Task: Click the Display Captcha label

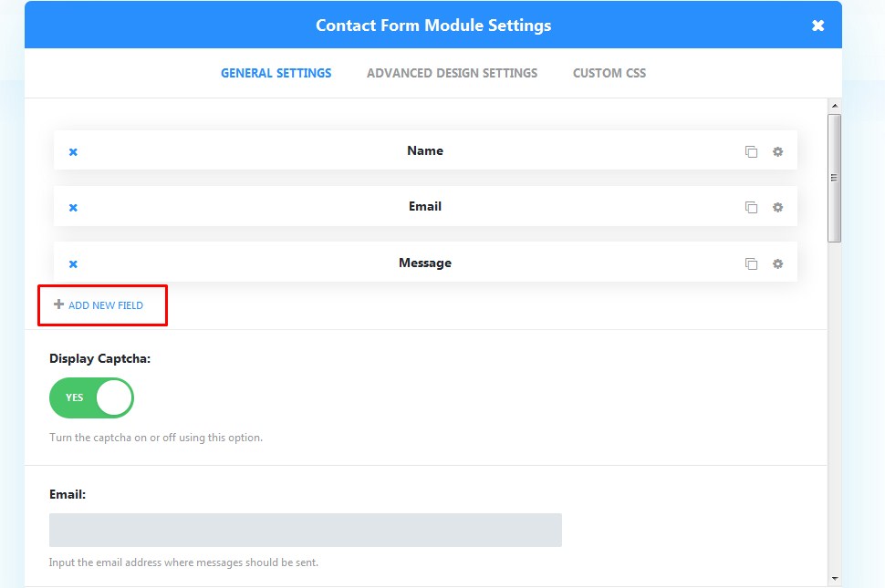Action: point(99,358)
